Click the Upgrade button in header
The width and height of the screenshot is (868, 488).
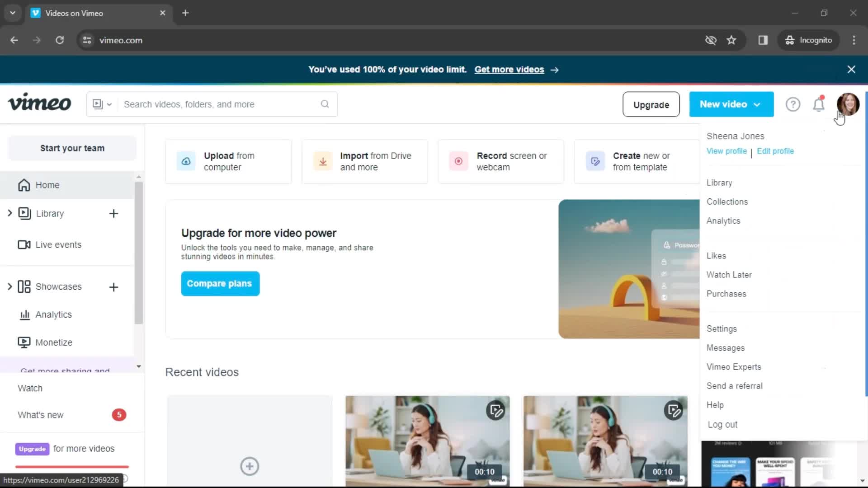coord(651,104)
